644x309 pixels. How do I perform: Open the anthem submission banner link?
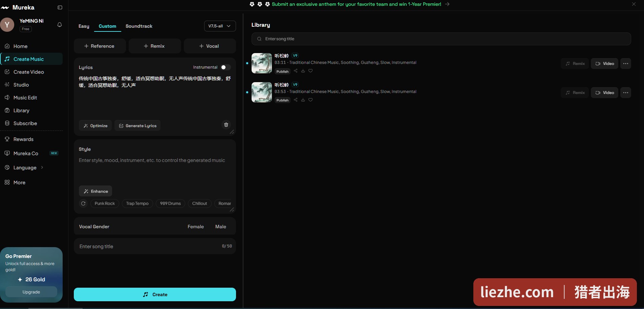[356, 4]
